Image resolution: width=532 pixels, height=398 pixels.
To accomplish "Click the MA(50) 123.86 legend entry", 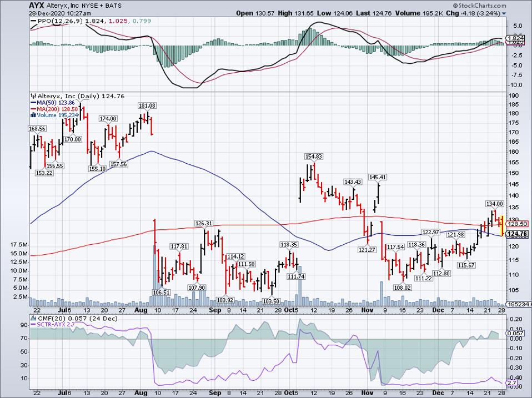I will [x=56, y=103].
